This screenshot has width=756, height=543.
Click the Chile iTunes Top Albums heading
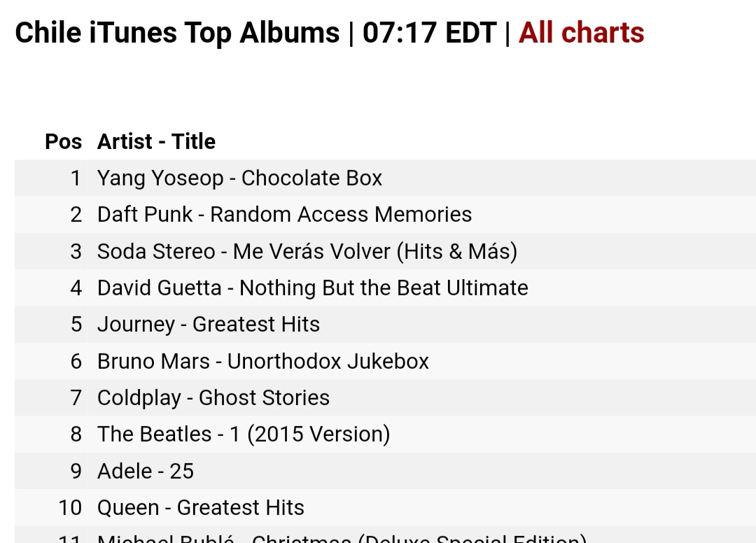point(176,33)
